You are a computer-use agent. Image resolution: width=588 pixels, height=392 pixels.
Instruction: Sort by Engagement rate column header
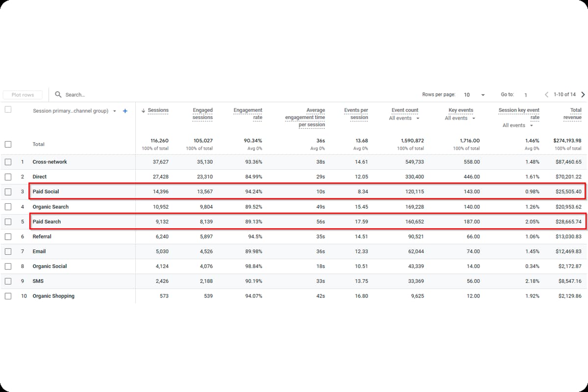248,114
